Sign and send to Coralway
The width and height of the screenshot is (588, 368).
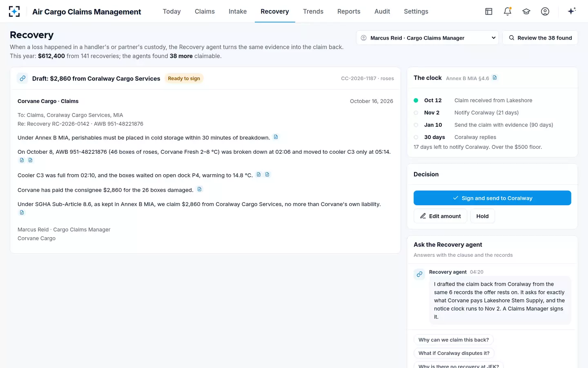(492, 198)
